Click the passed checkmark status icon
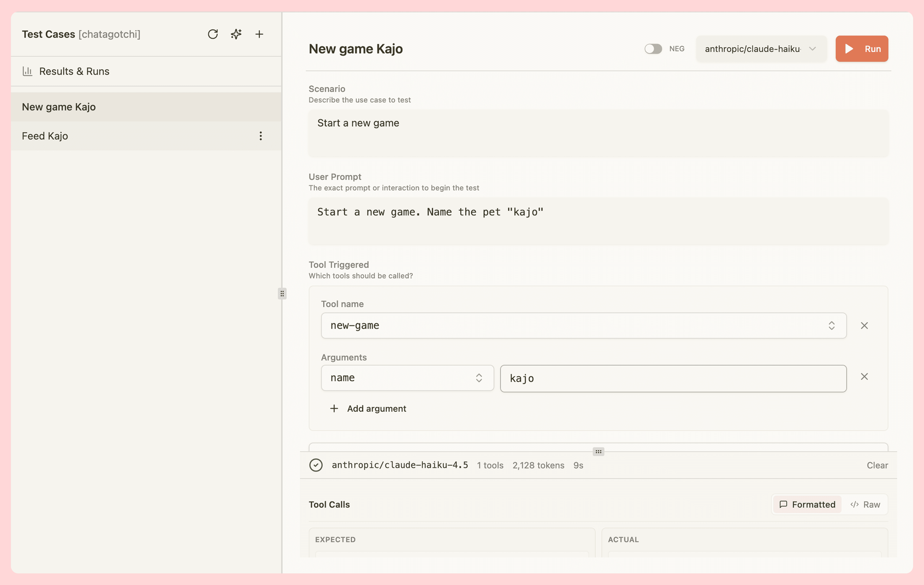Viewport: 924px width, 585px height. tap(316, 465)
